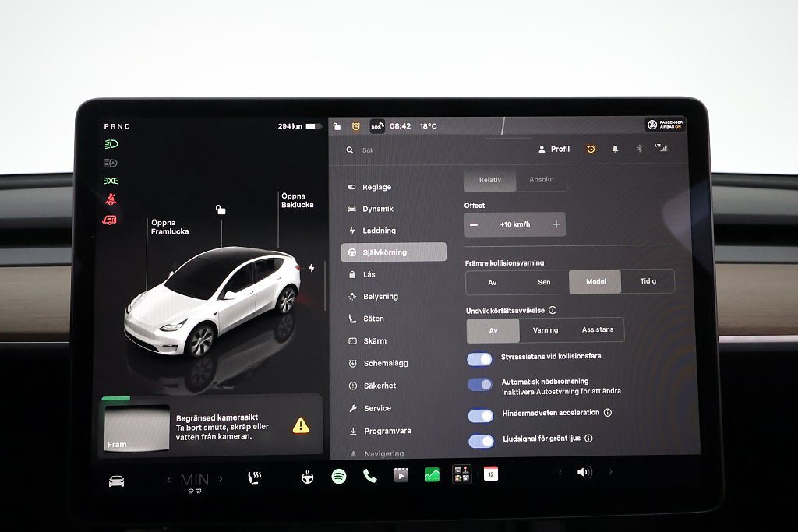Open the green stocks chart app

(x=432, y=475)
